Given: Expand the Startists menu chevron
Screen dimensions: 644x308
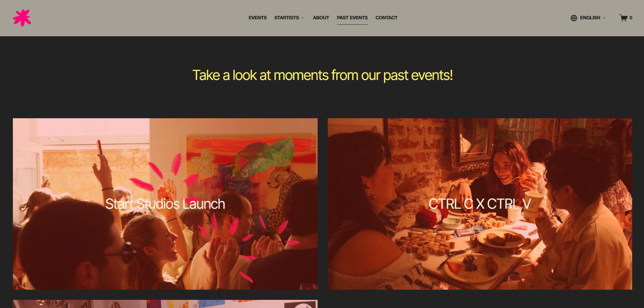Looking at the screenshot, I should (303, 18).
